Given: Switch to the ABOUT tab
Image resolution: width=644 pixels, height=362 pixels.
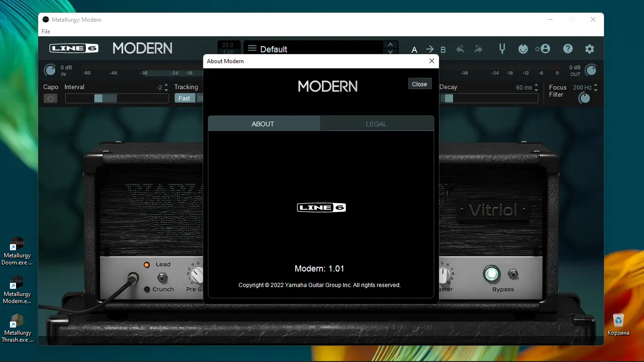Looking at the screenshot, I should coord(264,124).
